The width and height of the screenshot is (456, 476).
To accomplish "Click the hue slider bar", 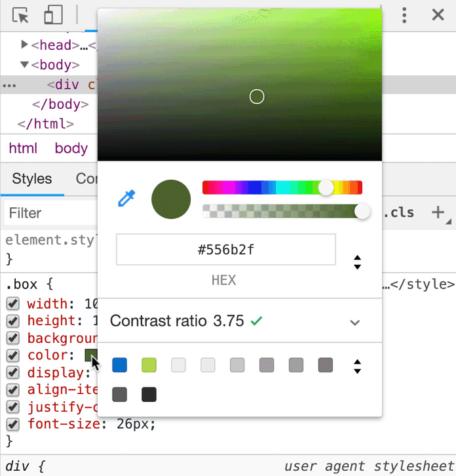I will (x=282, y=188).
